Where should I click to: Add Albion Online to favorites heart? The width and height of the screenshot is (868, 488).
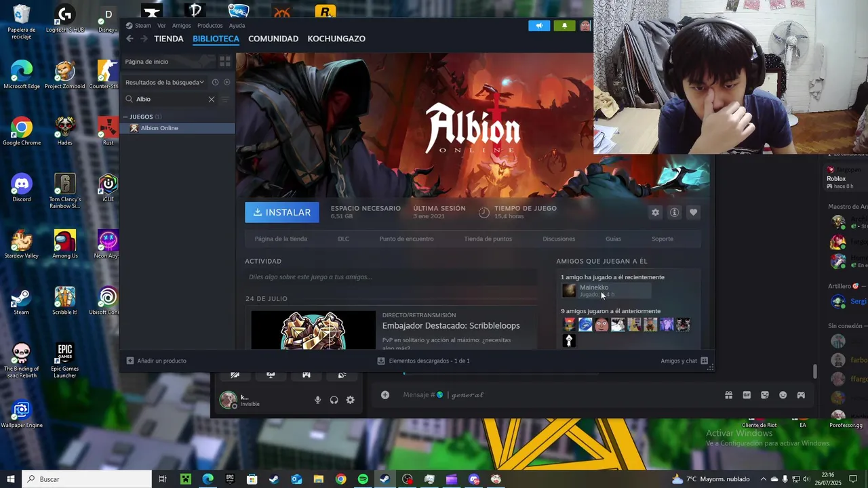[x=693, y=212]
